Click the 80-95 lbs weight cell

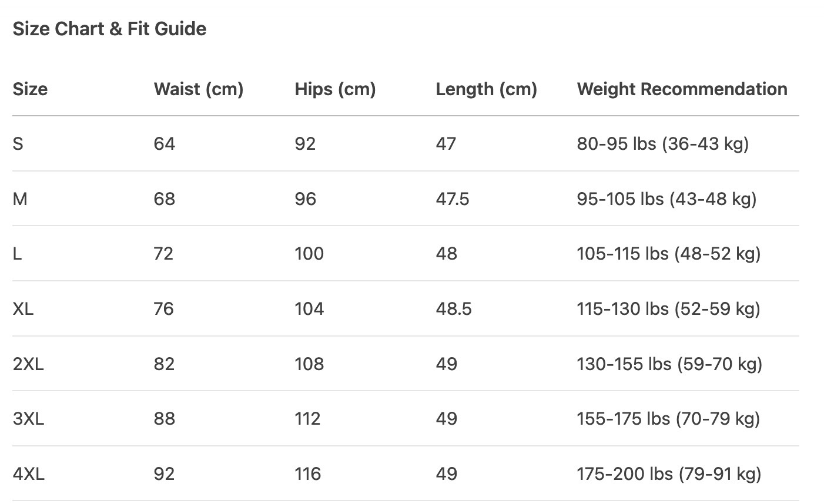coord(662,144)
